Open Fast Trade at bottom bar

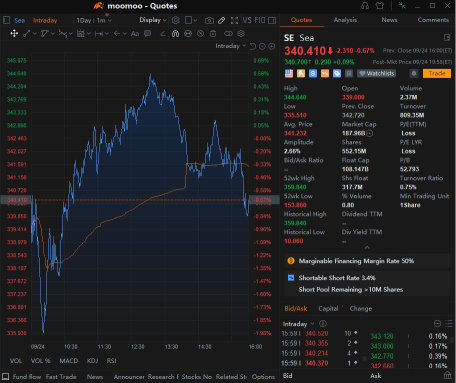click(x=61, y=377)
